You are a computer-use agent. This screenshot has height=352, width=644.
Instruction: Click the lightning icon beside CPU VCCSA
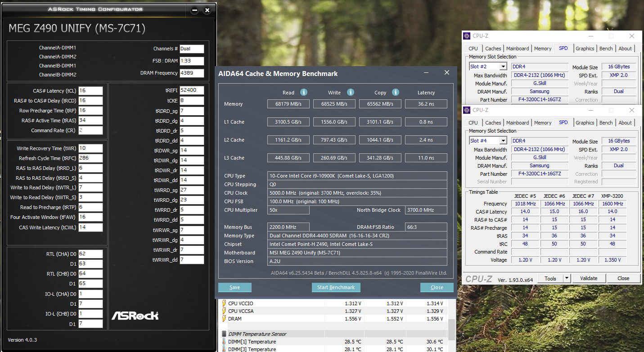click(224, 311)
